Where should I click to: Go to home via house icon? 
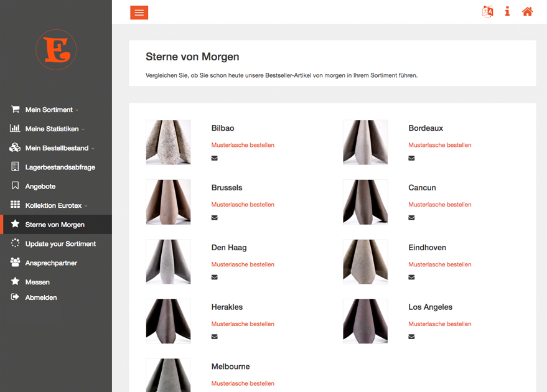pos(527,12)
